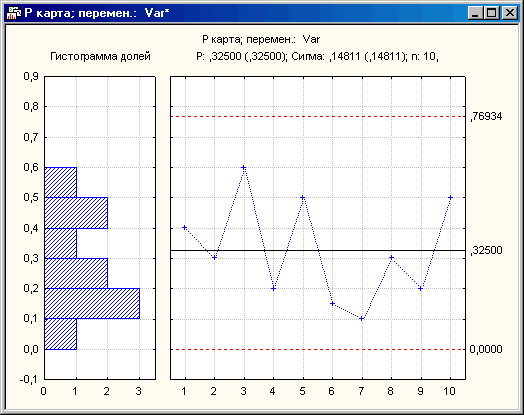Close the P chart window
Viewport: 524px width, 415px height.
[x=510, y=13]
